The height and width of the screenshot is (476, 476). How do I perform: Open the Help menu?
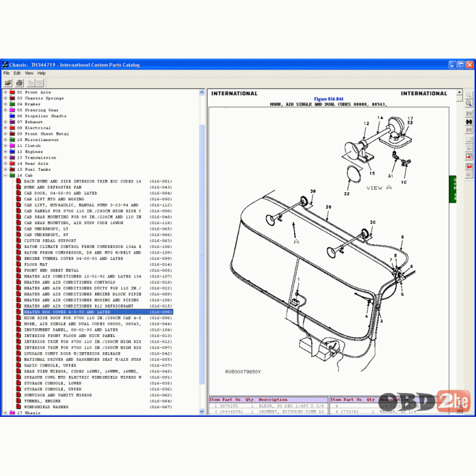click(x=41, y=73)
